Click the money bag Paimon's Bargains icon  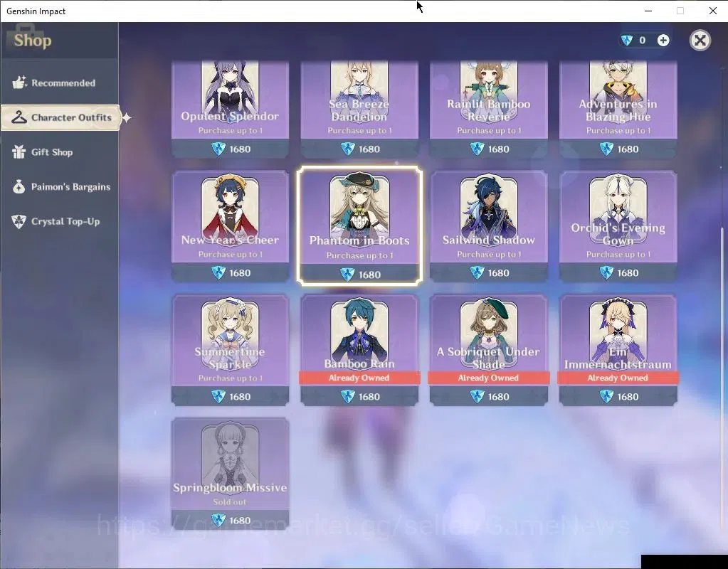click(x=19, y=186)
